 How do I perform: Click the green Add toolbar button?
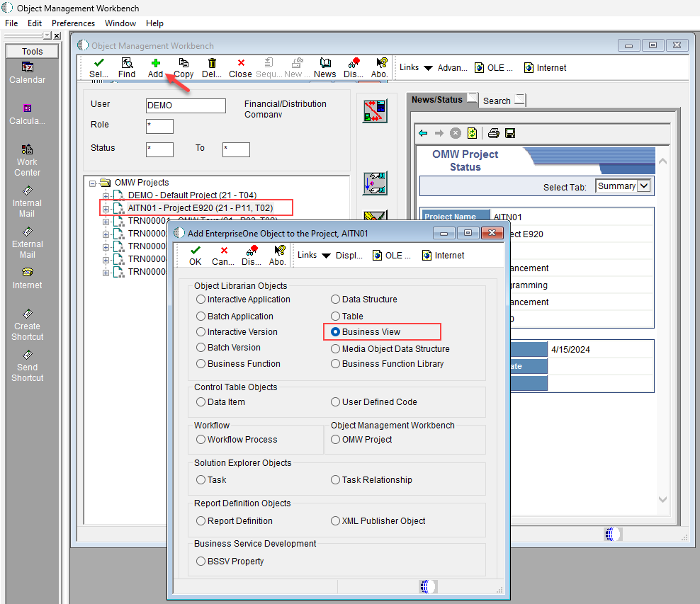[155, 68]
